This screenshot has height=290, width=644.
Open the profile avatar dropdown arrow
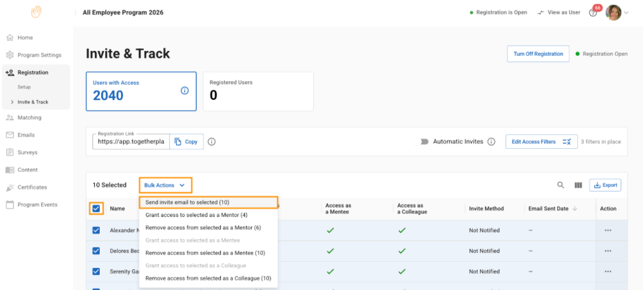(626, 13)
